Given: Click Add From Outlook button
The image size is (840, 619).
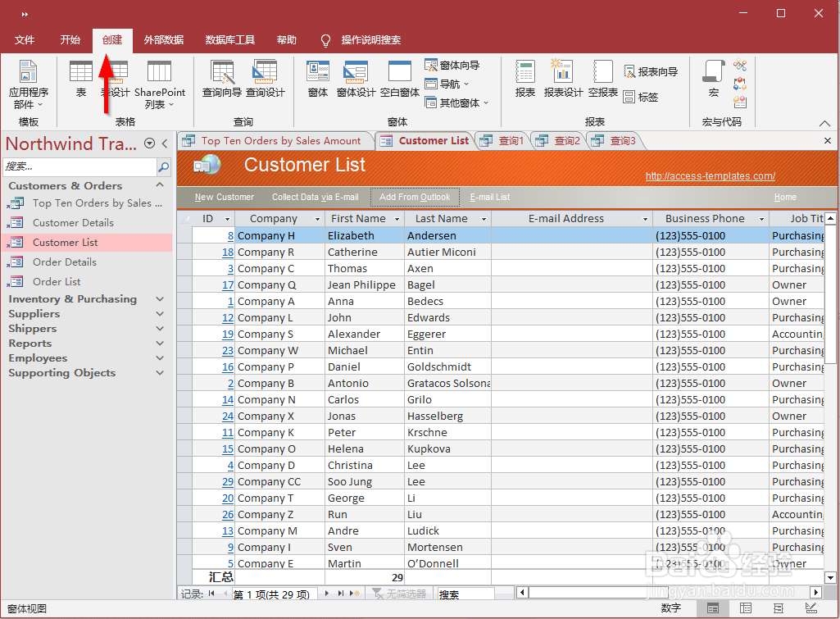Looking at the screenshot, I should pos(415,198).
